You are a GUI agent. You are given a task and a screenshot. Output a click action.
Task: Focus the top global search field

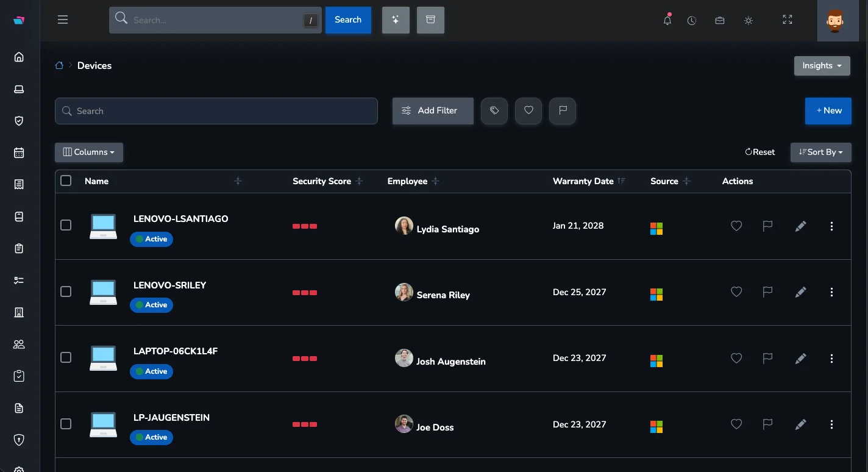point(215,20)
